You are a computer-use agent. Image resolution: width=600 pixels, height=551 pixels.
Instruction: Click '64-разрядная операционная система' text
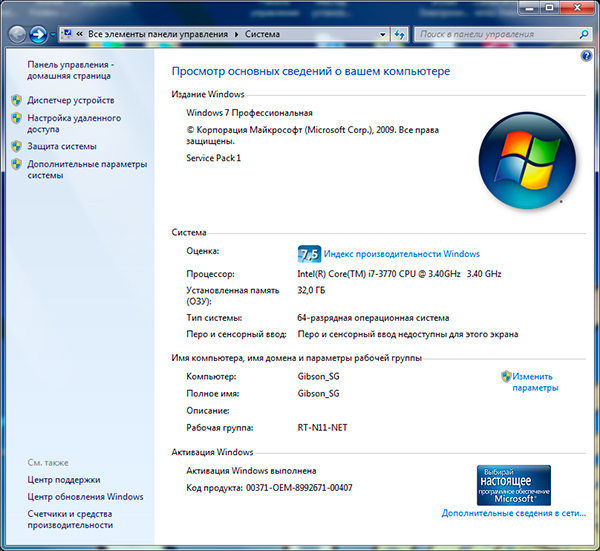(x=373, y=318)
